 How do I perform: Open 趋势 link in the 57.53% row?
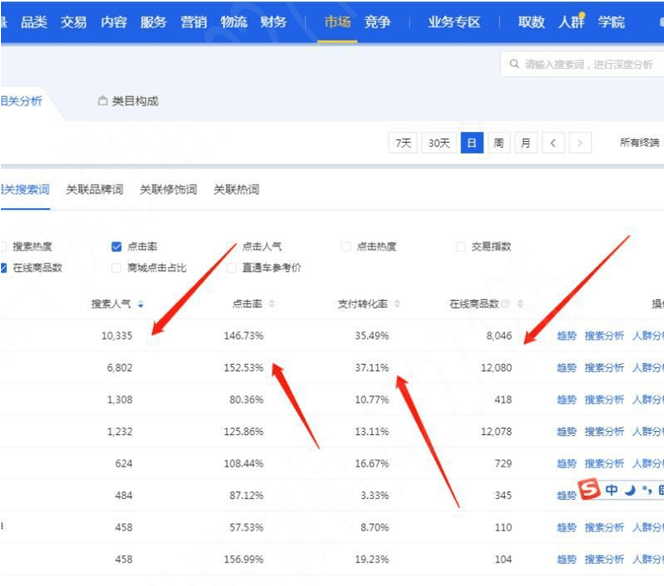click(x=567, y=528)
